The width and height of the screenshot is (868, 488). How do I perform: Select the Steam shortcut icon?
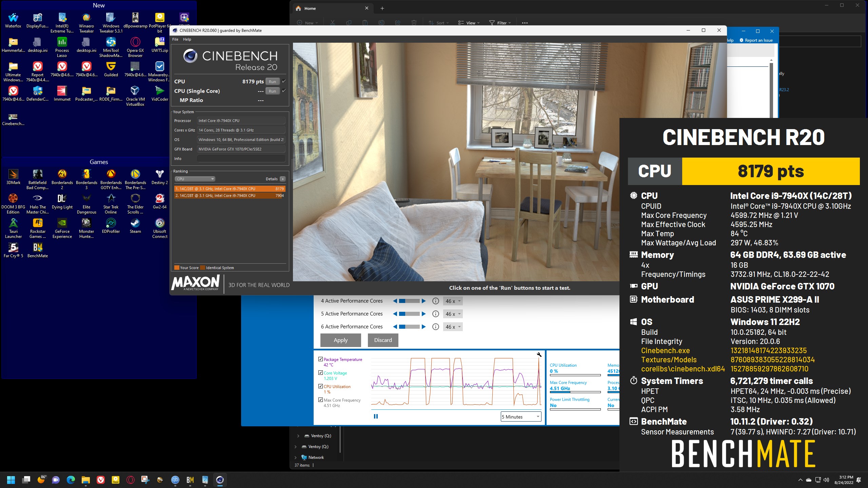pos(135,226)
